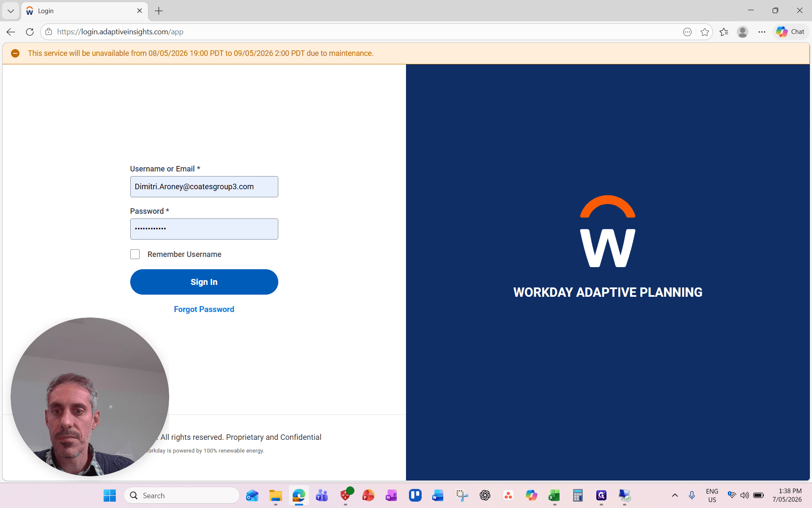
Task: Click the address bar URL
Action: 120,32
